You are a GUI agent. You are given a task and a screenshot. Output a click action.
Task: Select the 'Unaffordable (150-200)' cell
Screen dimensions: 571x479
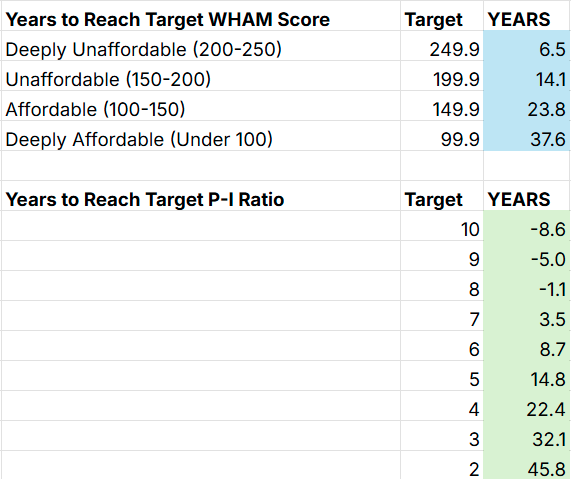[201, 76]
